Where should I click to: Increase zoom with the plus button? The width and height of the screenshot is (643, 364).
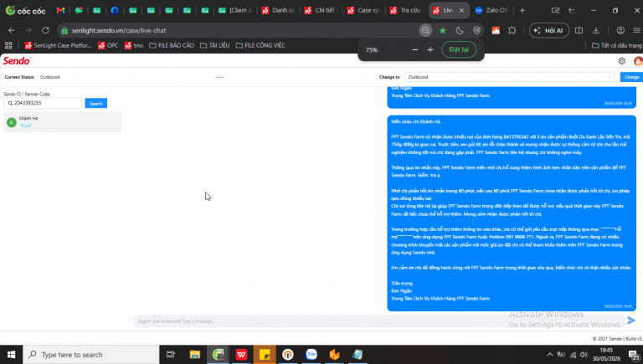[430, 49]
